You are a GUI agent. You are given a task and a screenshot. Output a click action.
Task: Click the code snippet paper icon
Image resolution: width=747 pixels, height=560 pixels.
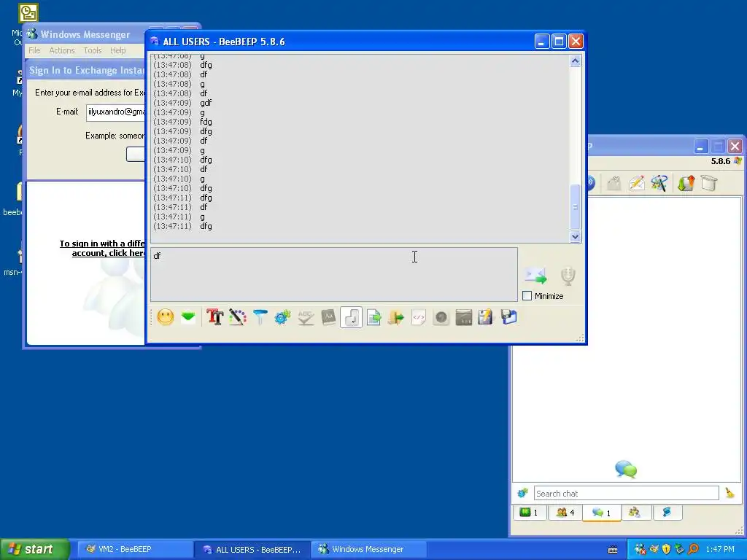coord(418,317)
